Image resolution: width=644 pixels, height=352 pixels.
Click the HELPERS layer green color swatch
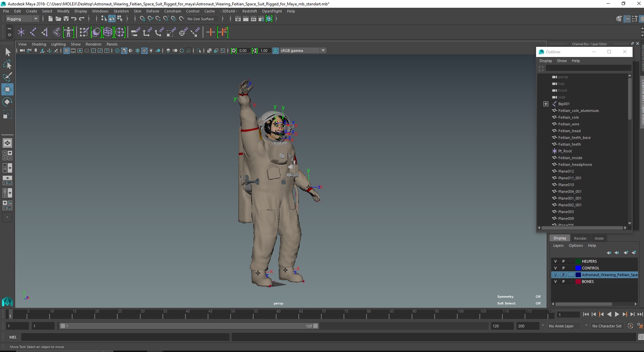pos(578,261)
